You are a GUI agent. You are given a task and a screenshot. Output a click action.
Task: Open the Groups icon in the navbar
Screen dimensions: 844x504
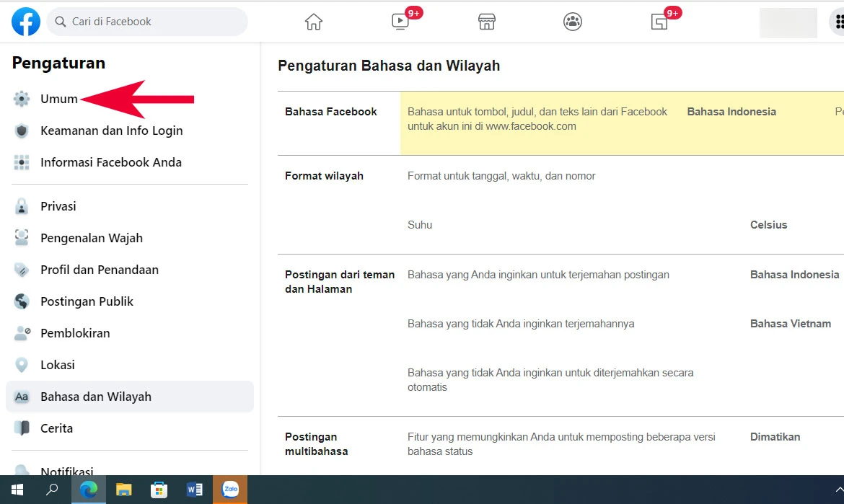[572, 22]
